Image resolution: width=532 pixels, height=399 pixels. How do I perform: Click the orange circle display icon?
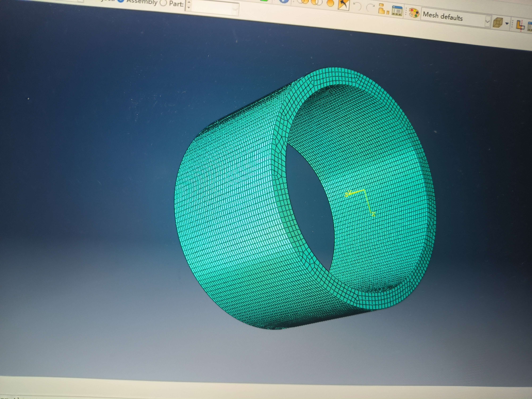tap(331, 3)
